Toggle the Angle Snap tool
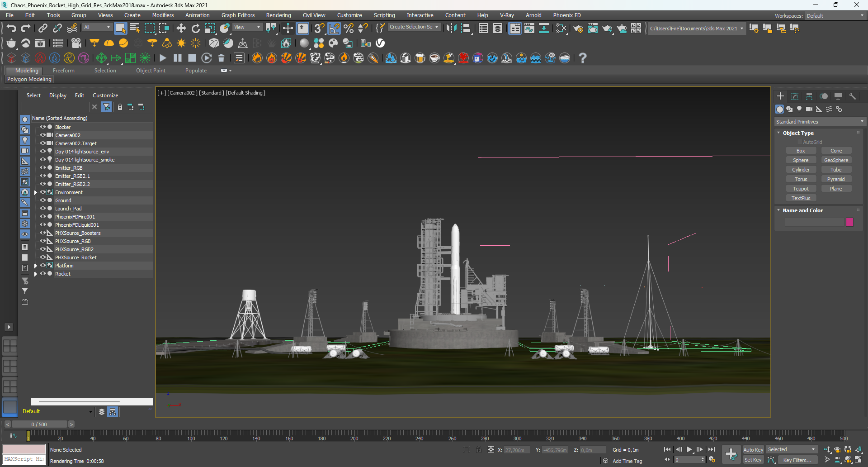Screen dimensions: 868x467 click(x=334, y=29)
